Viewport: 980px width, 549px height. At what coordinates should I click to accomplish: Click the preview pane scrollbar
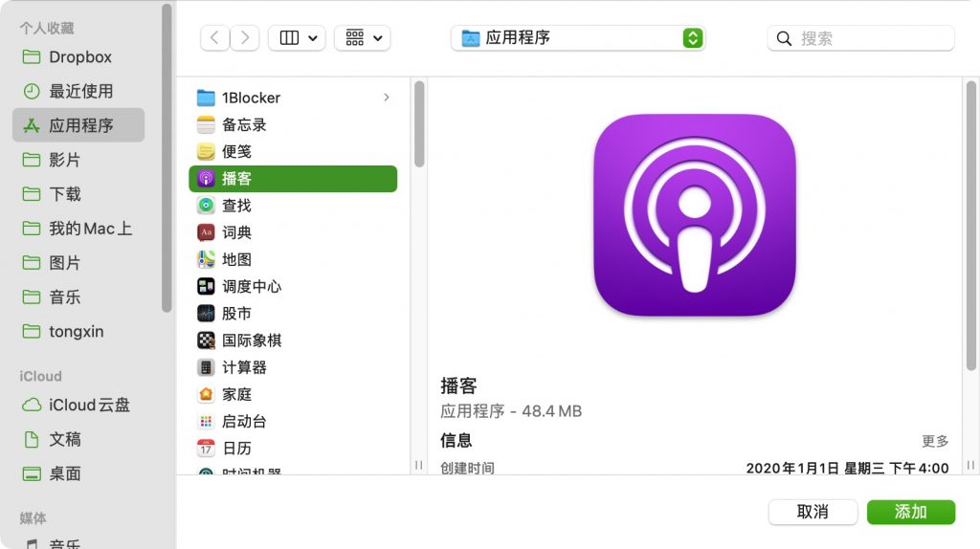(970, 225)
